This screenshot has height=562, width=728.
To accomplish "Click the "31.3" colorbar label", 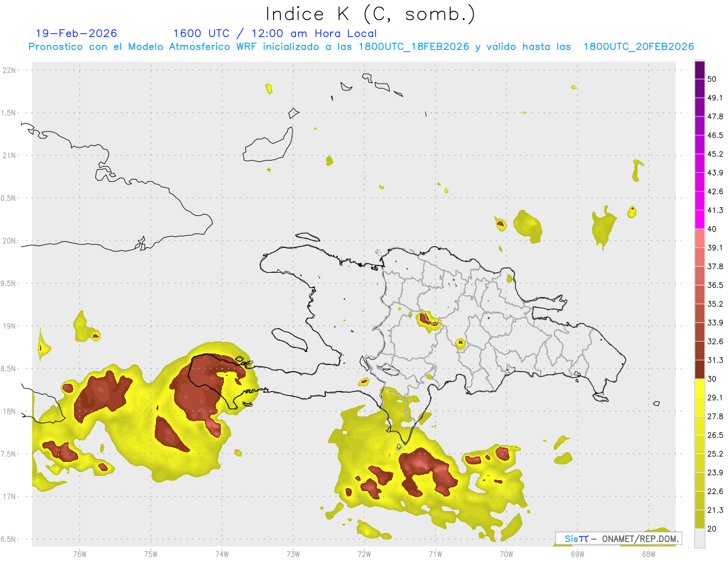I will tap(715, 360).
